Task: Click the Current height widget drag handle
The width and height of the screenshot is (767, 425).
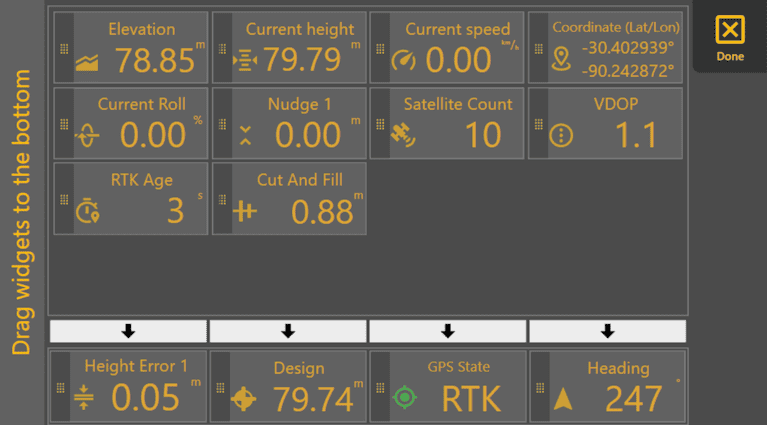Action: coord(222,47)
